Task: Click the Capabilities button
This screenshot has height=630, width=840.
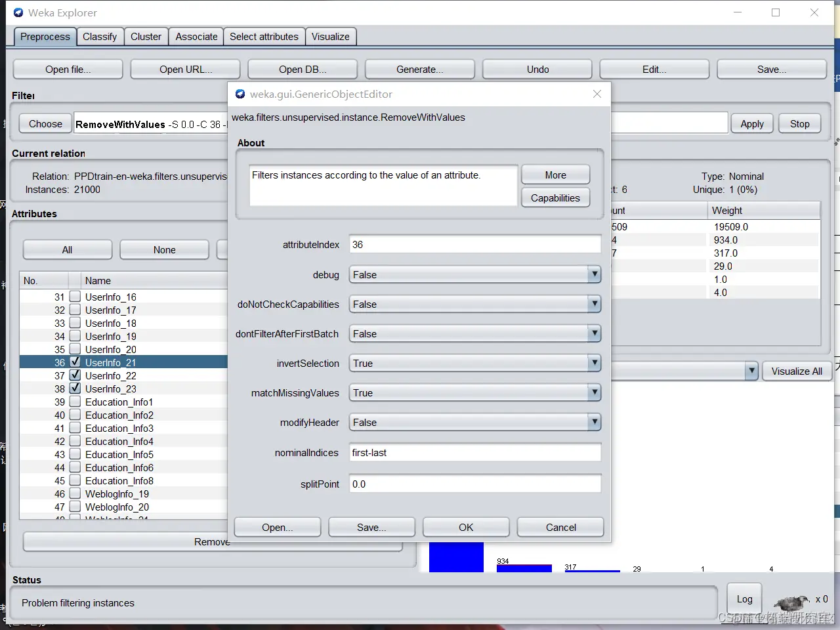Action: pyautogui.click(x=555, y=198)
